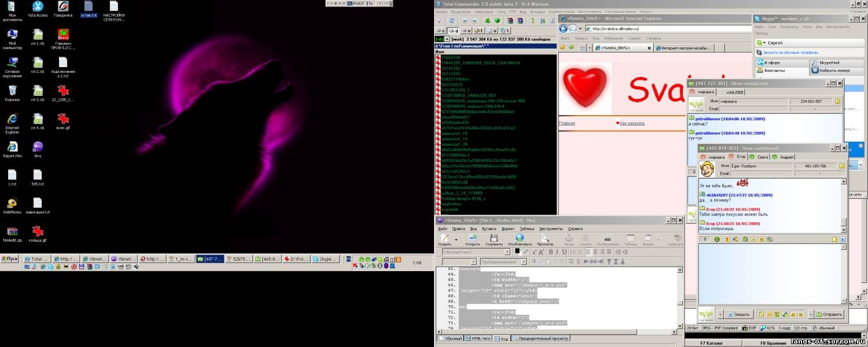Click the user info icon next to 481-165-706
Image resolution: width=868 pixels, height=347 pixels.
[x=843, y=166]
